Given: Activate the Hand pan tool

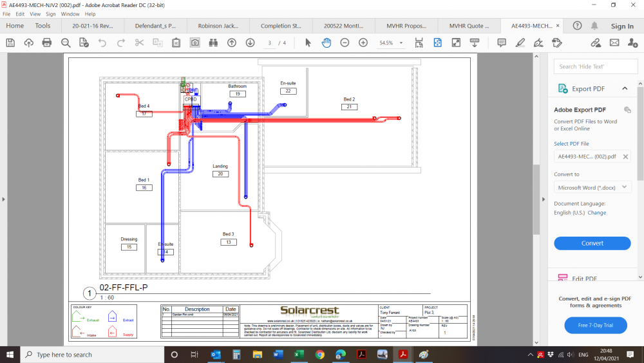Looking at the screenshot, I should pos(326,43).
